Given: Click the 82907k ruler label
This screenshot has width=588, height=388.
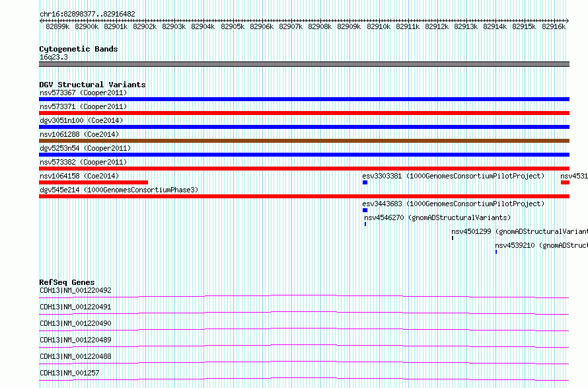Looking at the screenshot, I should 291,26.
